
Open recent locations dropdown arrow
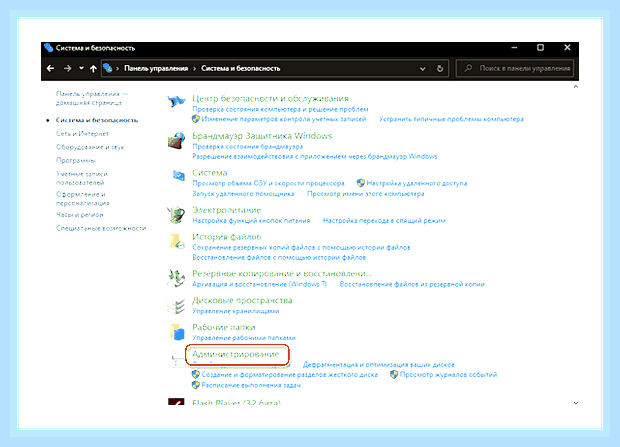(81, 68)
